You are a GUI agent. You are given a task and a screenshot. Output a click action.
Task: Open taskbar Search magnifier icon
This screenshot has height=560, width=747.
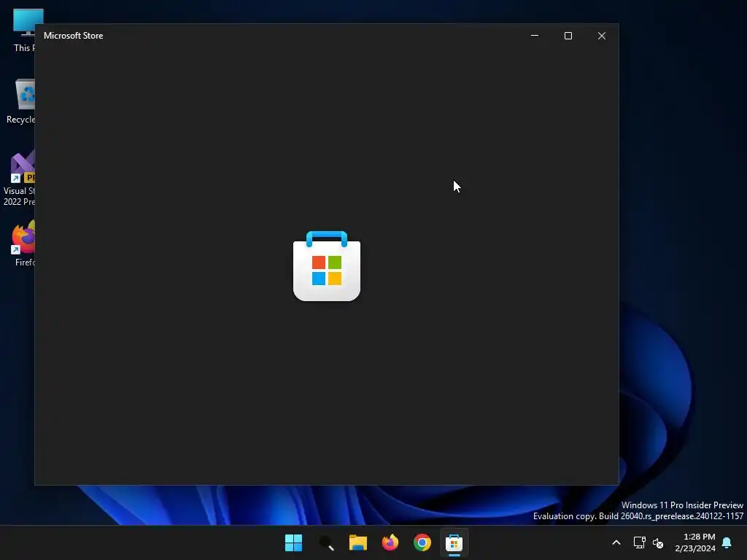(326, 542)
